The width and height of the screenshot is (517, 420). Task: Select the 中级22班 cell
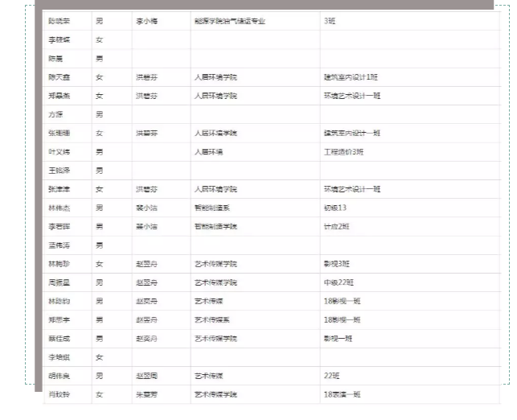point(410,282)
